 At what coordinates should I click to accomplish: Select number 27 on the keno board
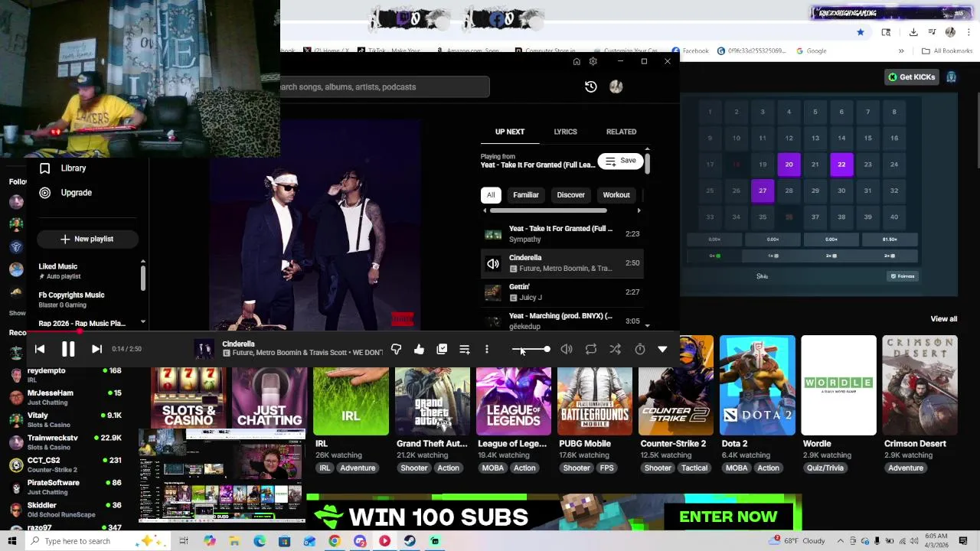(x=763, y=191)
